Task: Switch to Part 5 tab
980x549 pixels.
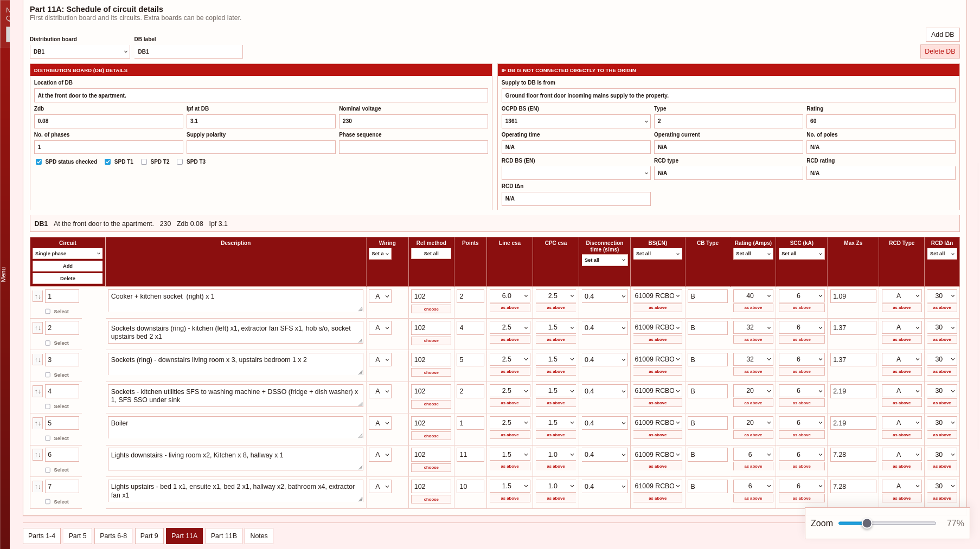Action: click(78, 536)
